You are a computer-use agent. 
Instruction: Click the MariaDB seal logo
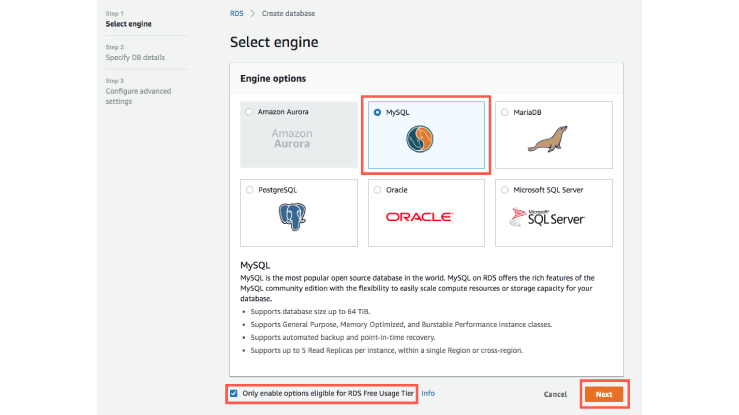tap(554, 139)
